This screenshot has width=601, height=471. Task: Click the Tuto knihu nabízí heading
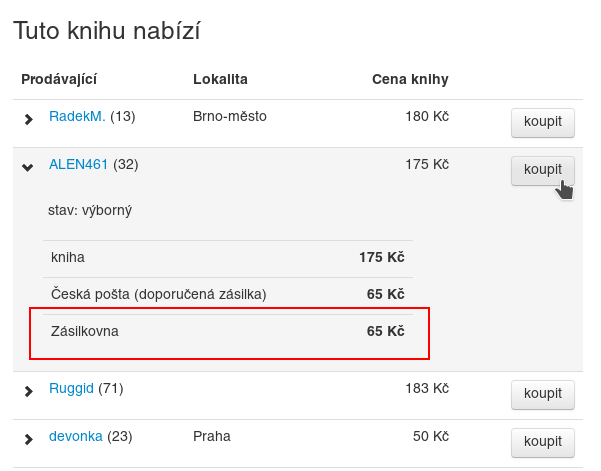(x=107, y=31)
